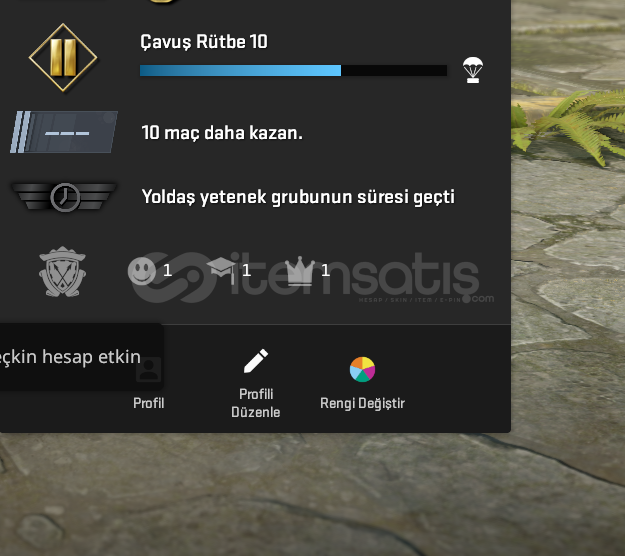This screenshot has height=556, width=625.
Task: Click the smiley friendly commendation icon
Action: tap(142, 271)
